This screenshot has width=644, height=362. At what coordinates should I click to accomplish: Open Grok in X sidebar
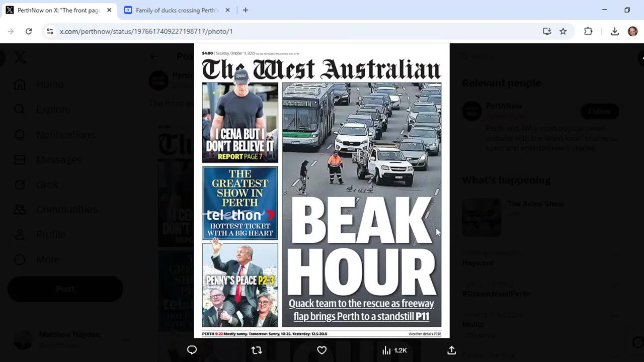point(36,185)
